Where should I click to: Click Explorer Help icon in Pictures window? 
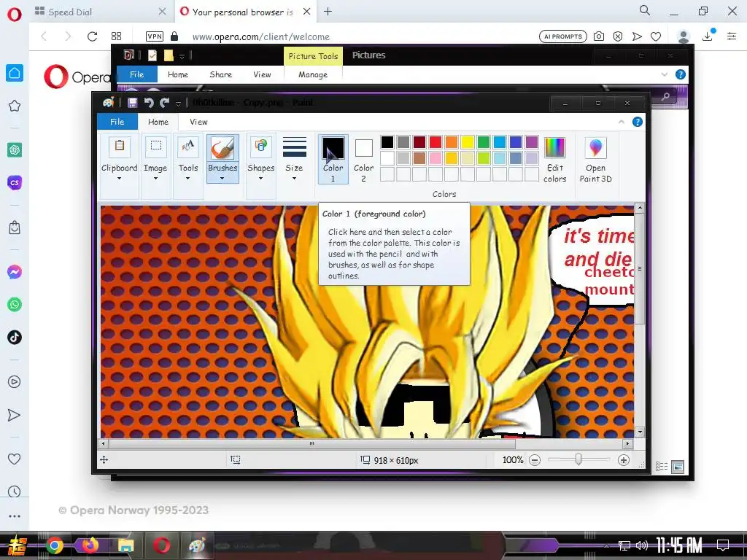coord(681,74)
